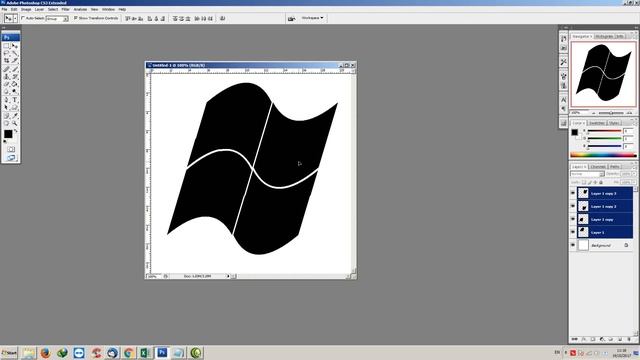Select the Eraser tool
This screenshot has height=360, width=640.
(7, 84)
